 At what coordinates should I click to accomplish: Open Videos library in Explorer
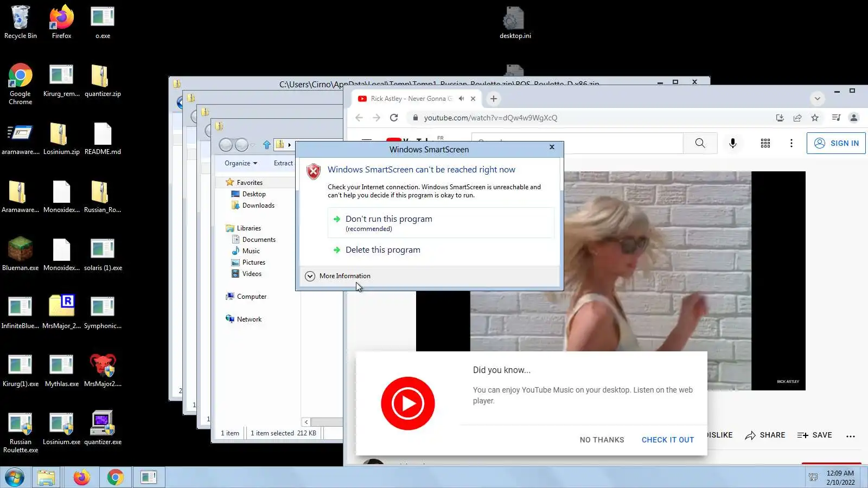tap(252, 274)
